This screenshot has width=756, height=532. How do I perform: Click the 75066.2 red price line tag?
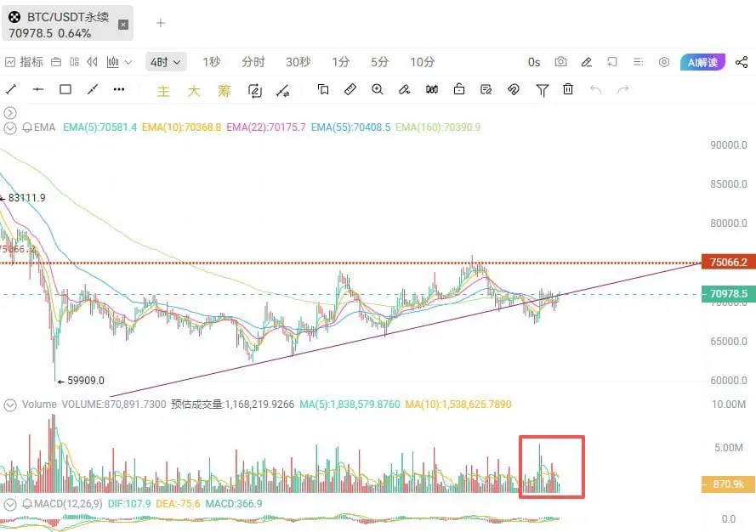pyautogui.click(x=728, y=262)
